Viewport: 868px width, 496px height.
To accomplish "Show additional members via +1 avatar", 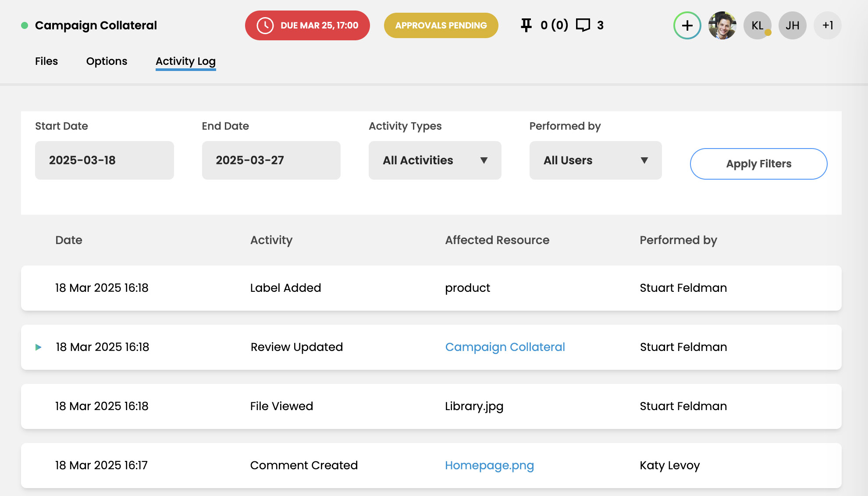I will (827, 25).
